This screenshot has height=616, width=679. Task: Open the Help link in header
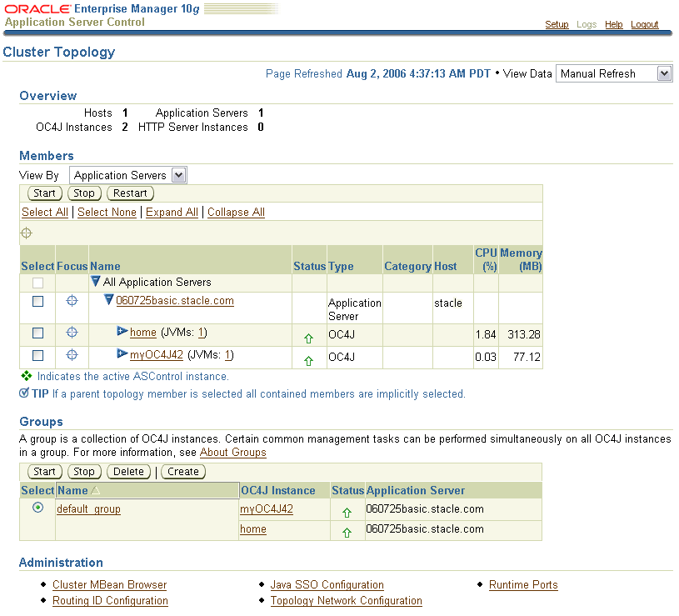tap(614, 24)
